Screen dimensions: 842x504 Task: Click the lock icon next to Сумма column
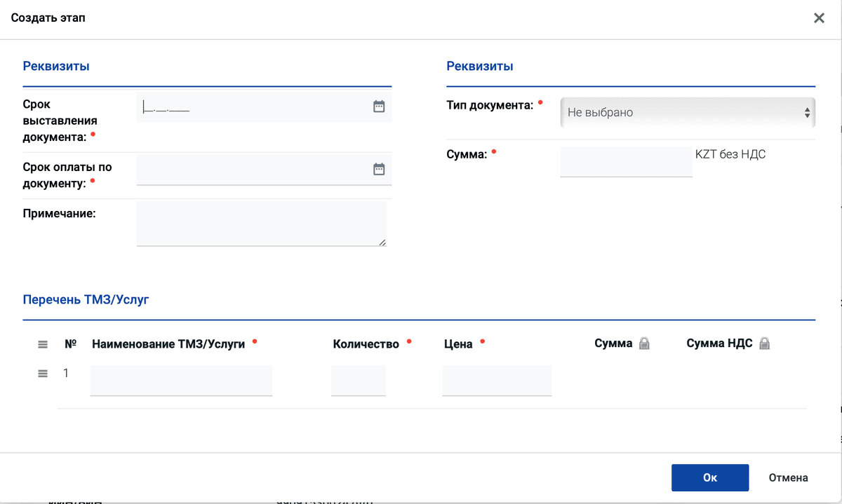coord(644,343)
